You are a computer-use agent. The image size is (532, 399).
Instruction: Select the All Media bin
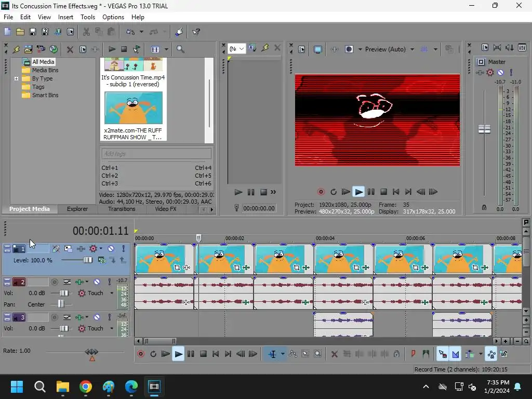tap(43, 62)
